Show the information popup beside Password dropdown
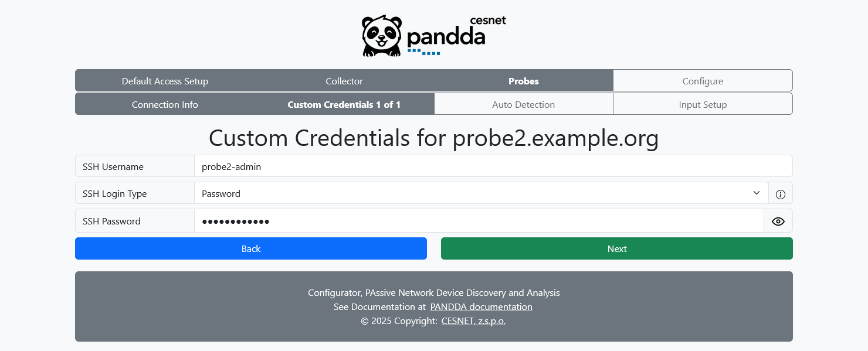The image size is (868, 351). (780, 193)
